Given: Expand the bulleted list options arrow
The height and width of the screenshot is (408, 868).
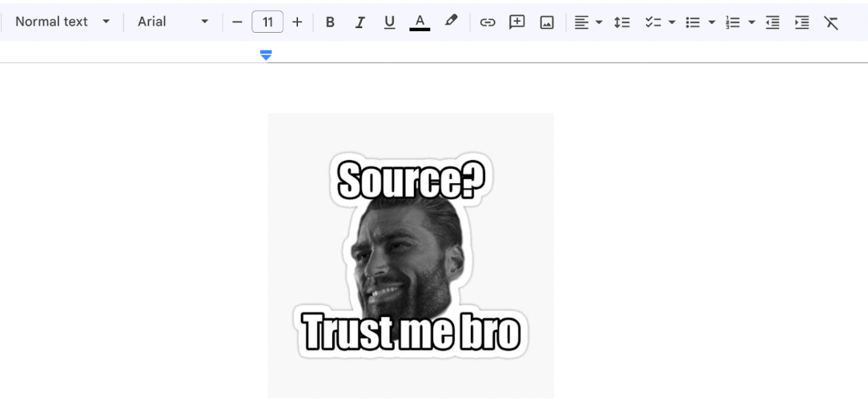Looking at the screenshot, I should point(711,22).
